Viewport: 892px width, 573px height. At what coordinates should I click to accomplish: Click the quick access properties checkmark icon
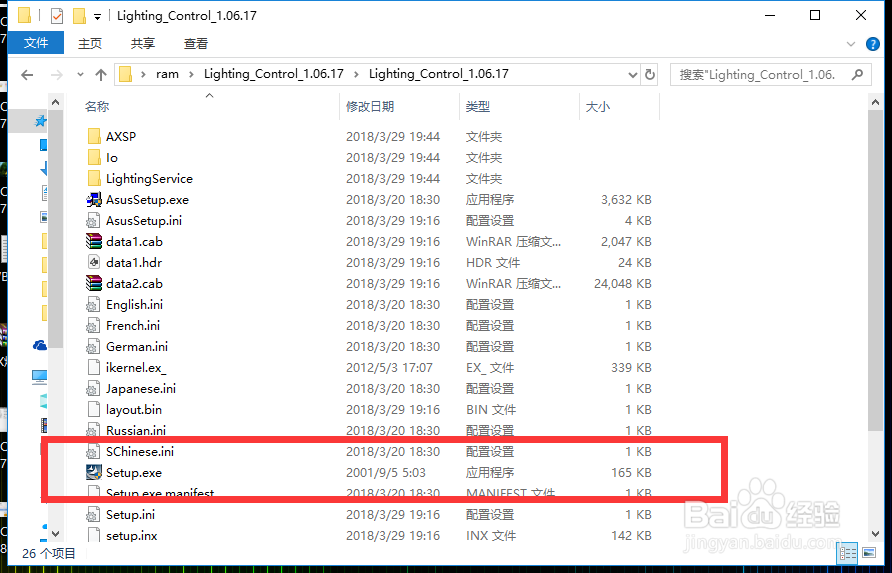57,16
